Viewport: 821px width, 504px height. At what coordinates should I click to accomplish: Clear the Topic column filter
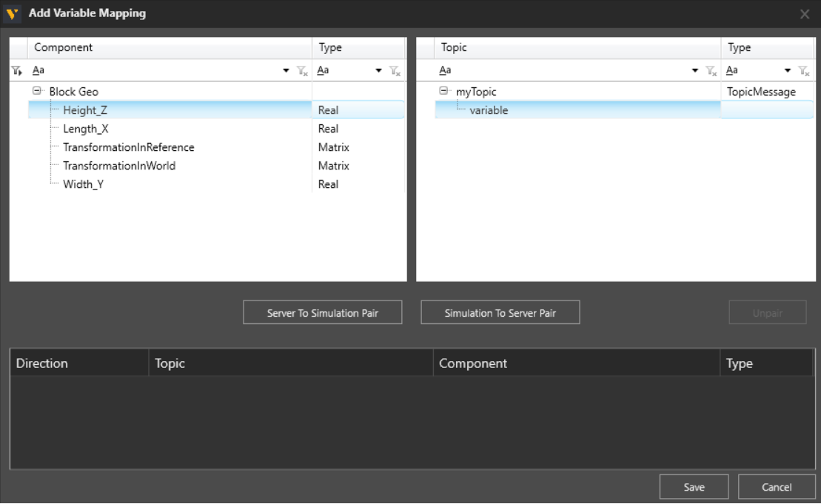711,70
